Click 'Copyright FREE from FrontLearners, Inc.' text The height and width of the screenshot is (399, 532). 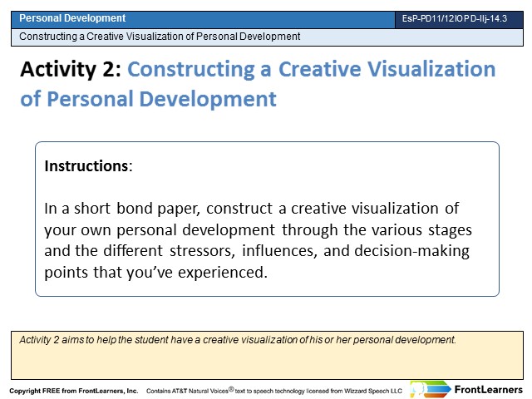[x=74, y=391]
